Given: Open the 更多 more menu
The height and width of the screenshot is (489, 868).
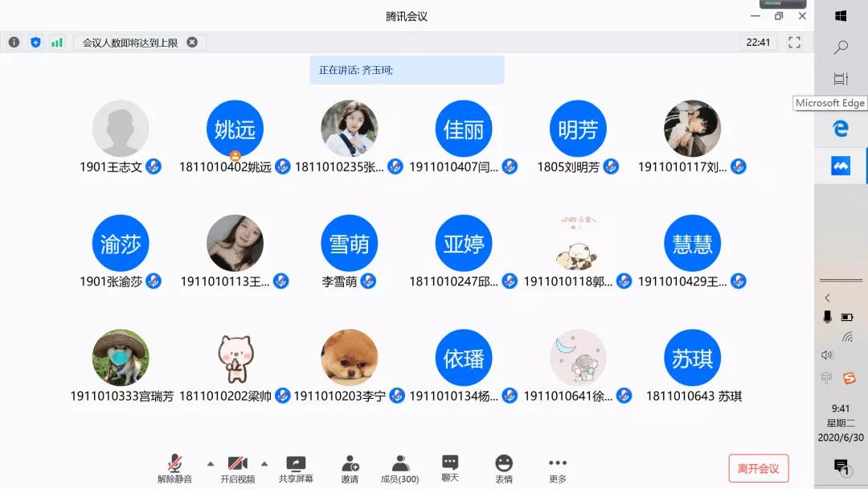Looking at the screenshot, I should tap(557, 469).
